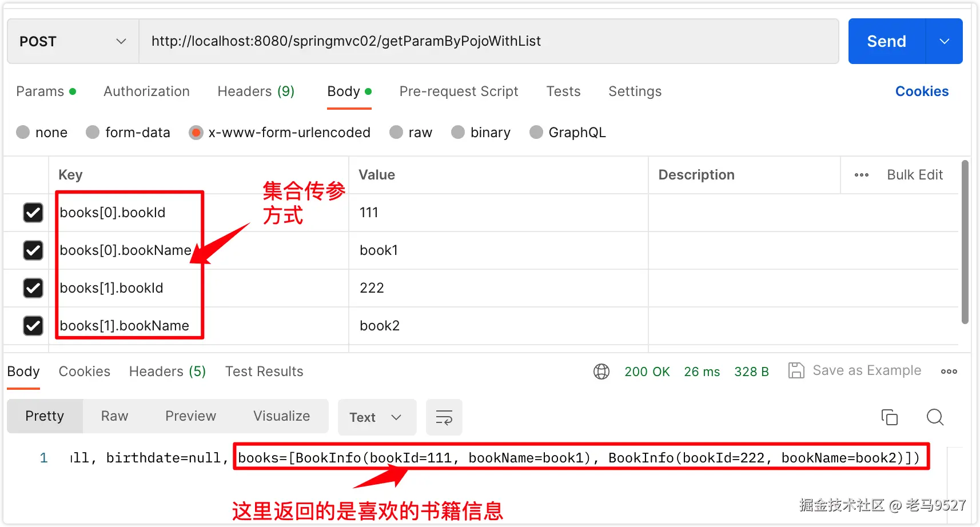
Task: Uncheck the books[0].bookId row checkbox
Action: pyautogui.click(x=33, y=213)
